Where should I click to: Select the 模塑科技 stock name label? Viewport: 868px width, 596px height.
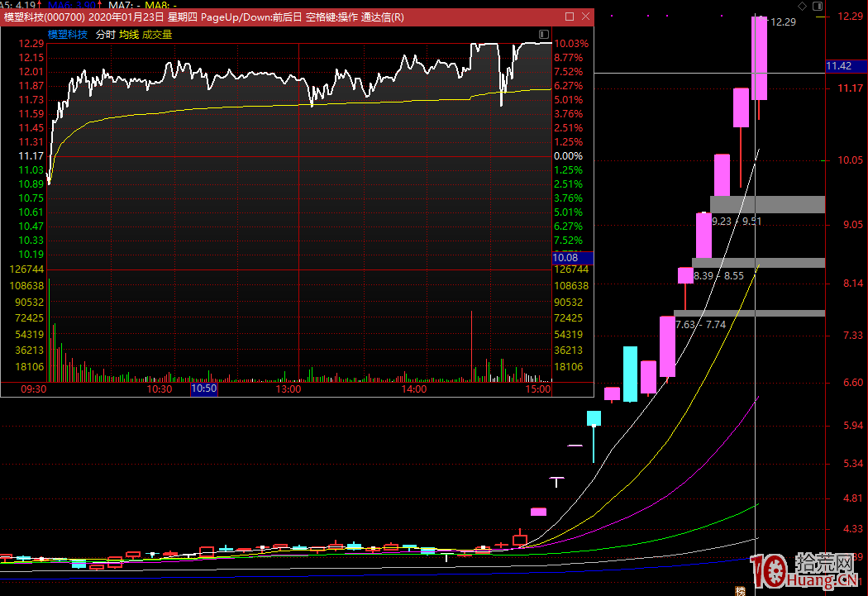(x=67, y=35)
